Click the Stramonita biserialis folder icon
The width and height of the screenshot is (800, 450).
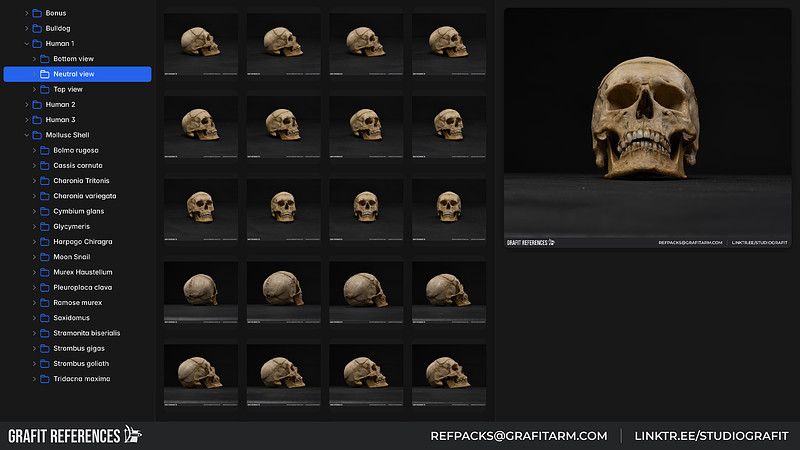[45, 333]
